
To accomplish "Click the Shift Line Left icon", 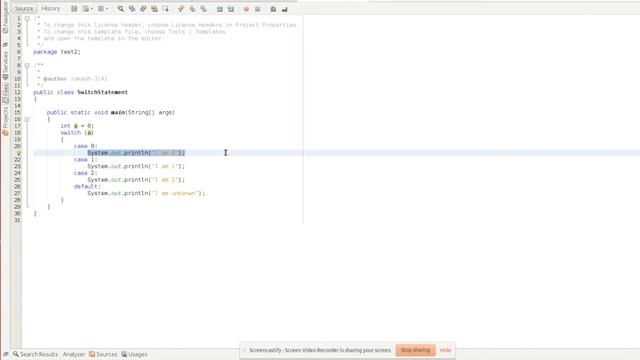I will pos(220,9).
